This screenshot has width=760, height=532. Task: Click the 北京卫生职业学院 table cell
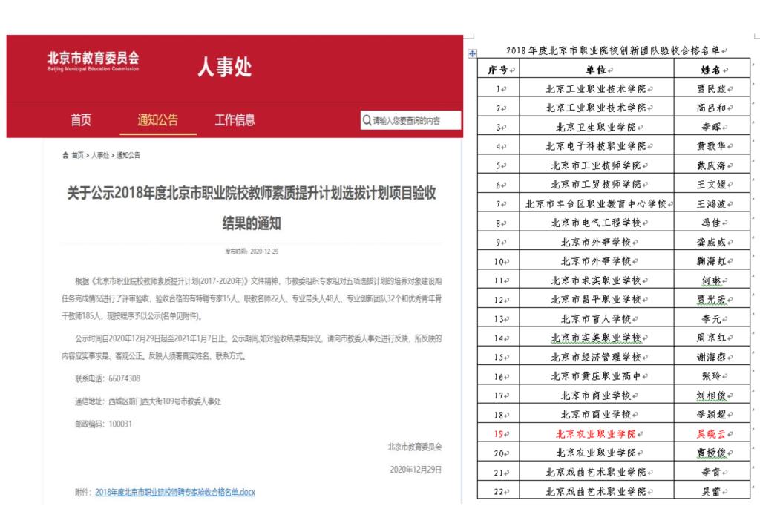(596, 127)
